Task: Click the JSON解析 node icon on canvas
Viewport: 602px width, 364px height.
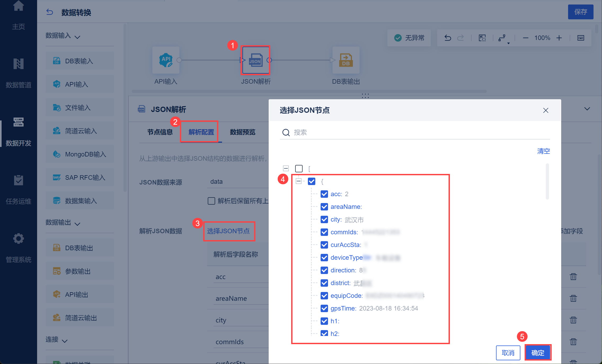Action: [x=255, y=60]
